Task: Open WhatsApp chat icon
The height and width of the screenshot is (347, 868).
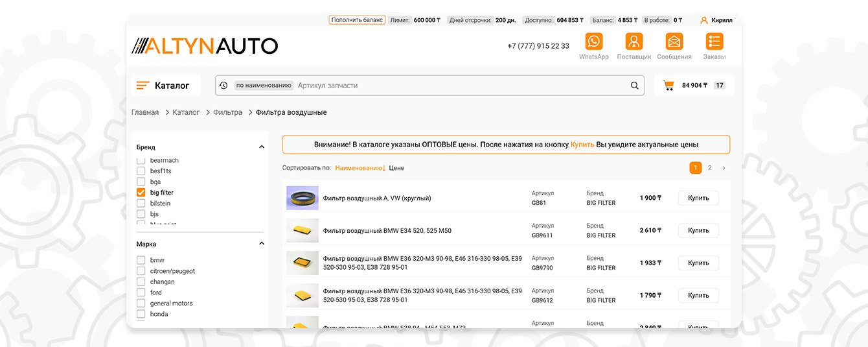Action: pyautogui.click(x=593, y=42)
